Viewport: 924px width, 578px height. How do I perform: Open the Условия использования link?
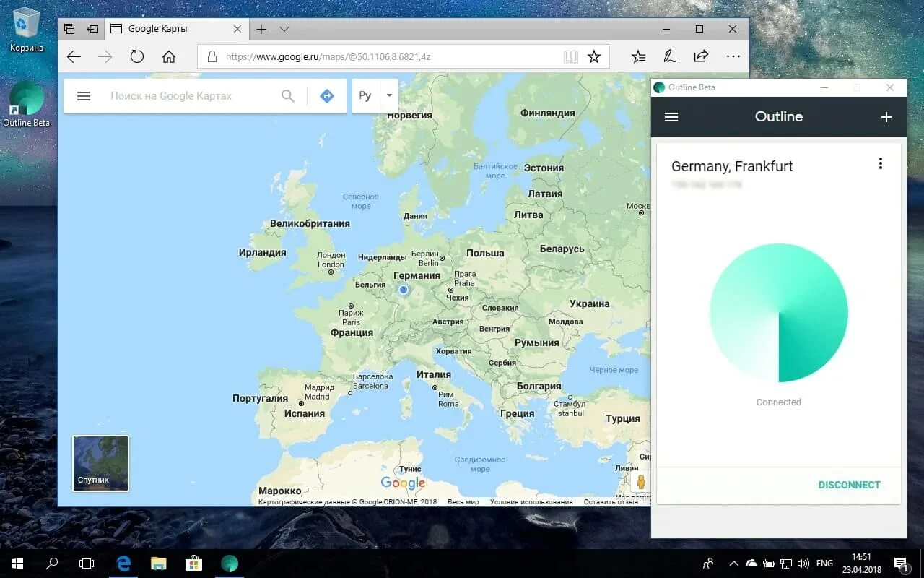(x=531, y=501)
